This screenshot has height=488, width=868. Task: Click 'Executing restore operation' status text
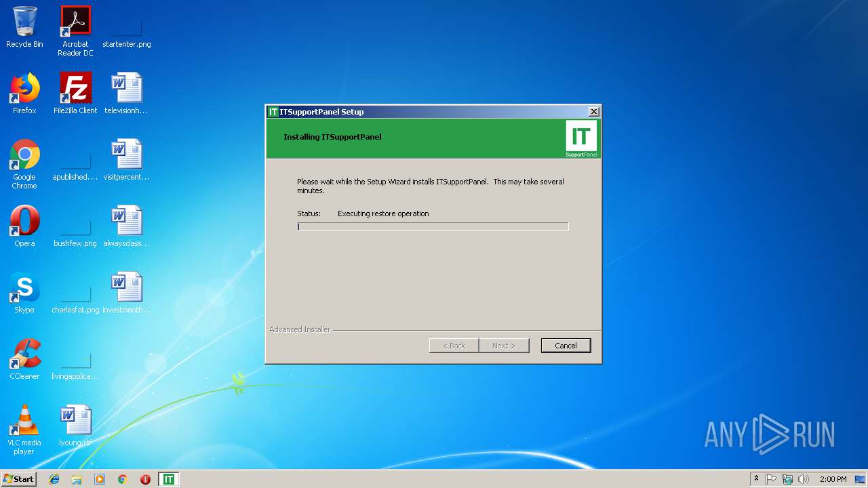click(x=383, y=213)
